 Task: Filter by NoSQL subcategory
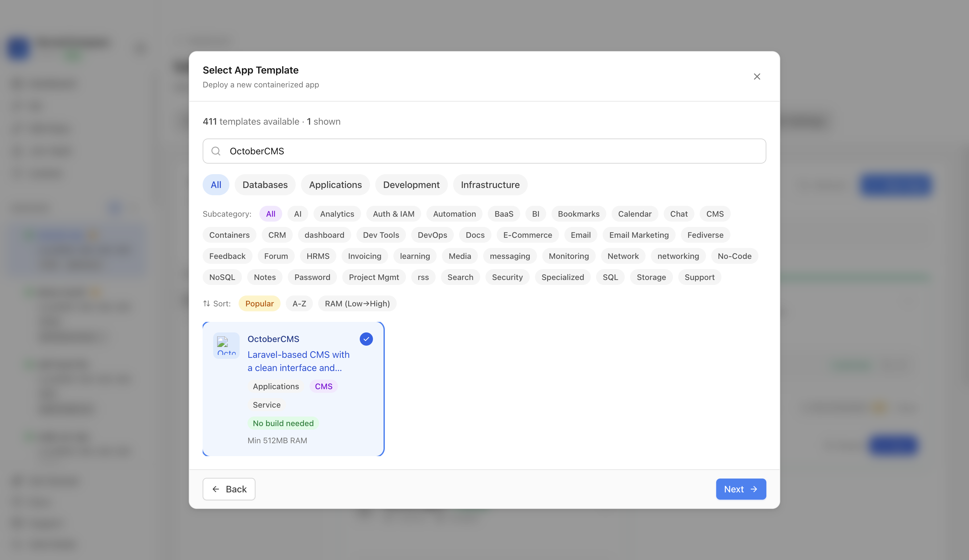(x=222, y=277)
